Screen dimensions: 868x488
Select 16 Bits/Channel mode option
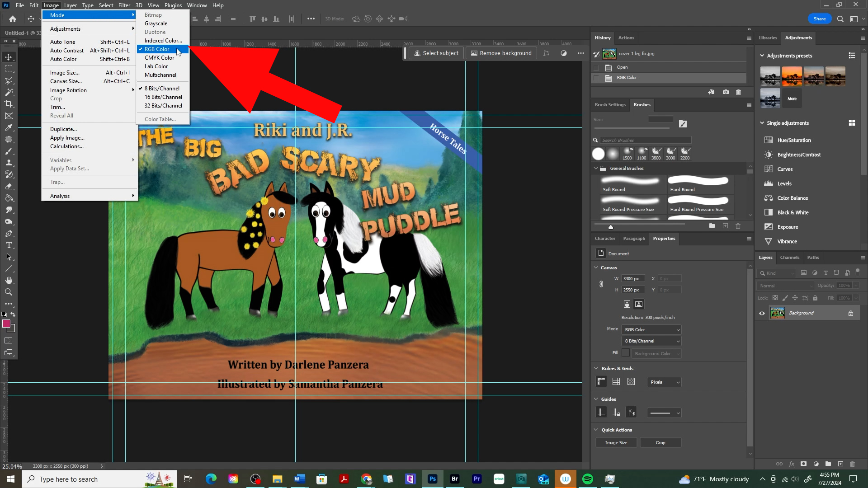coord(163,97)
